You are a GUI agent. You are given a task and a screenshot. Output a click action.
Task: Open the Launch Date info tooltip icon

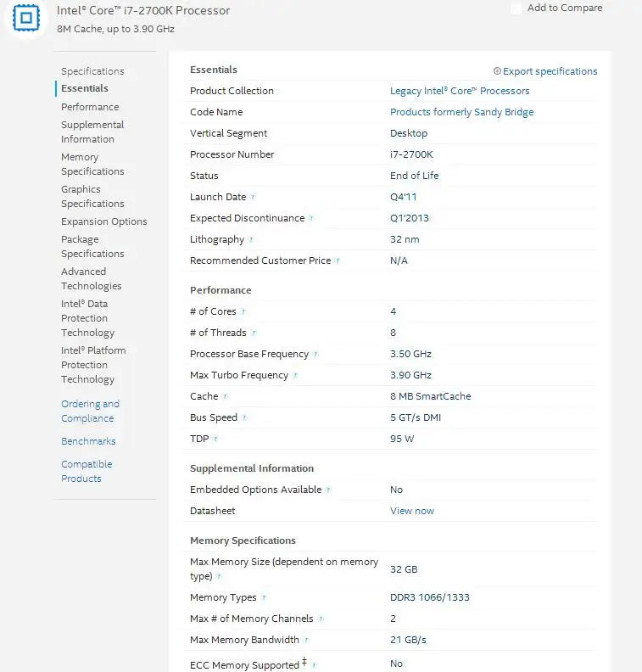[x=253, y=197]
